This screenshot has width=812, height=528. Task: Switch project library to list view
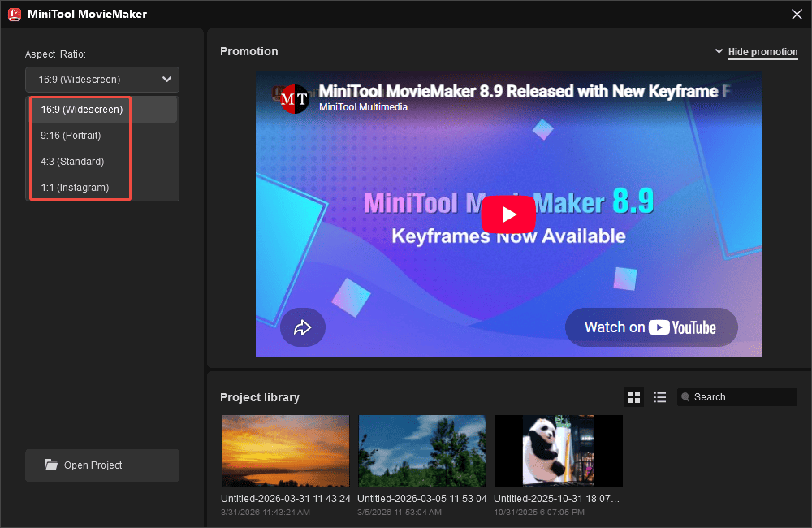click(659, 397)
